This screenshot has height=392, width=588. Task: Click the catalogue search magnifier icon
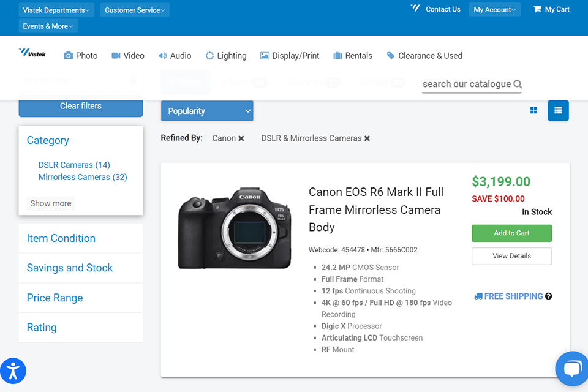click(x=518, y=84)
